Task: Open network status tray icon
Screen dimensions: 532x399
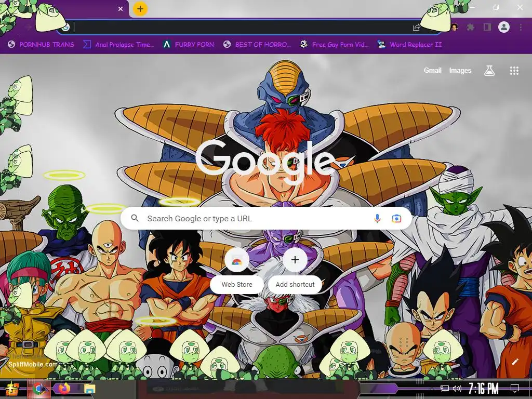Action: [445, 389]
